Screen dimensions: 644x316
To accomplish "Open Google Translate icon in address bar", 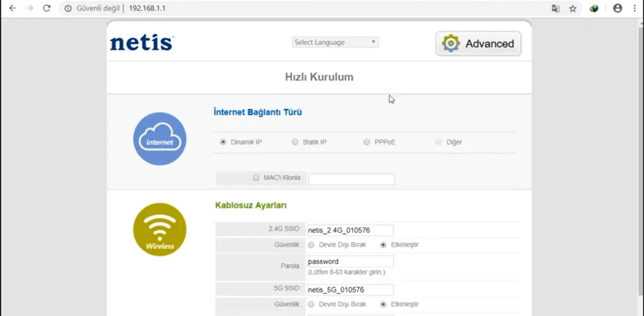I will tap(555, 8).
